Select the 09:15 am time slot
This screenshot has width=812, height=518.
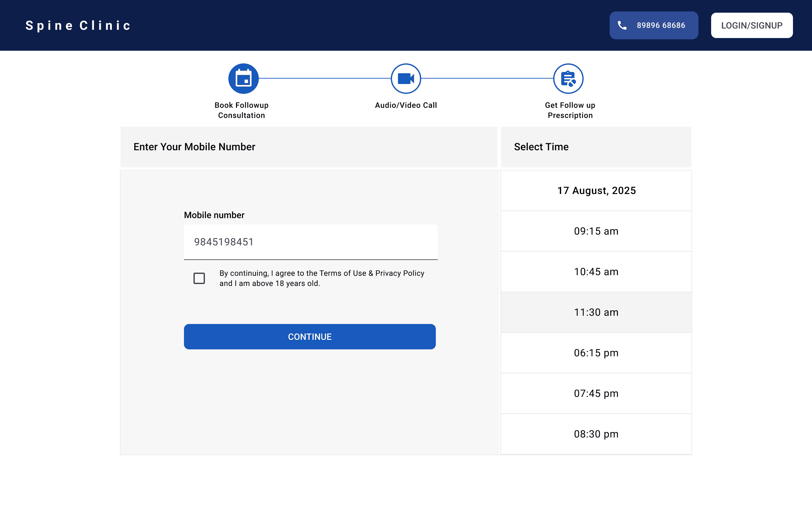point(596,231)
